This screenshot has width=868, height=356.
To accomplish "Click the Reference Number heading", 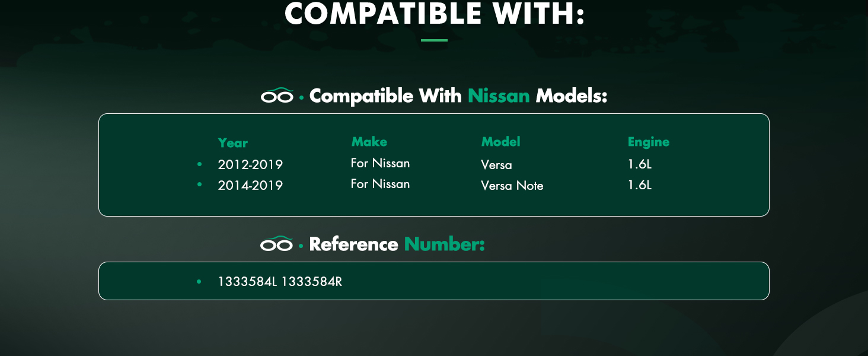I will pos(397,244).
